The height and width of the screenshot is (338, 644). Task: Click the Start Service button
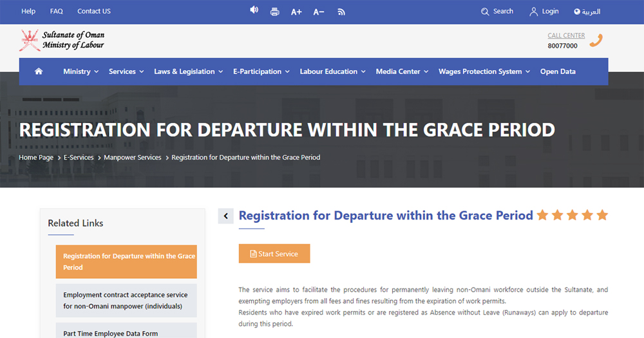[x=274, y=254]
